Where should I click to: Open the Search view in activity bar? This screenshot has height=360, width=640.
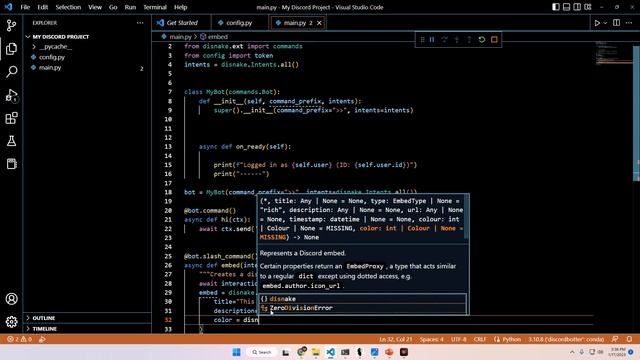[x=11, y=71]
